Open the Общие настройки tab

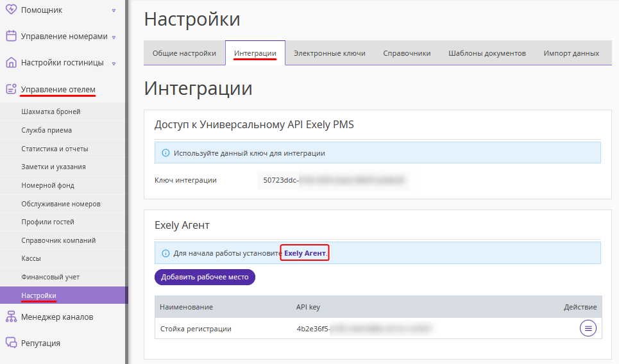pos(184,53)
